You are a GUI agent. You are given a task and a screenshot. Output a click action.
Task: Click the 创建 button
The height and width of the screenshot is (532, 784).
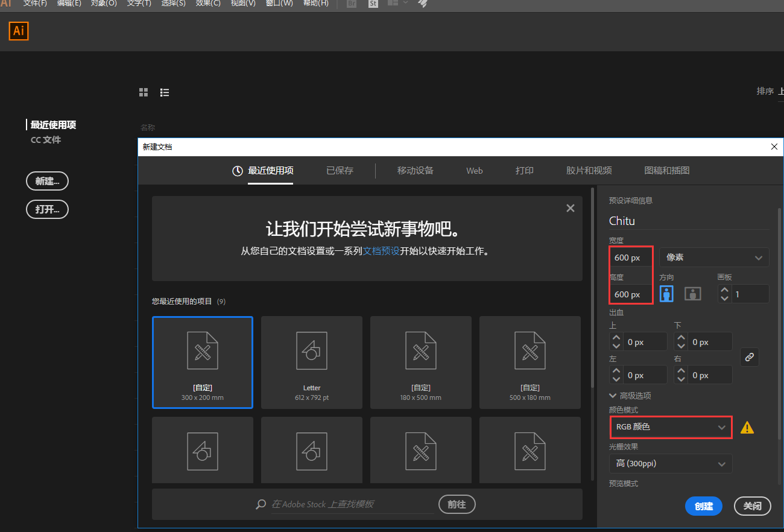704,506
